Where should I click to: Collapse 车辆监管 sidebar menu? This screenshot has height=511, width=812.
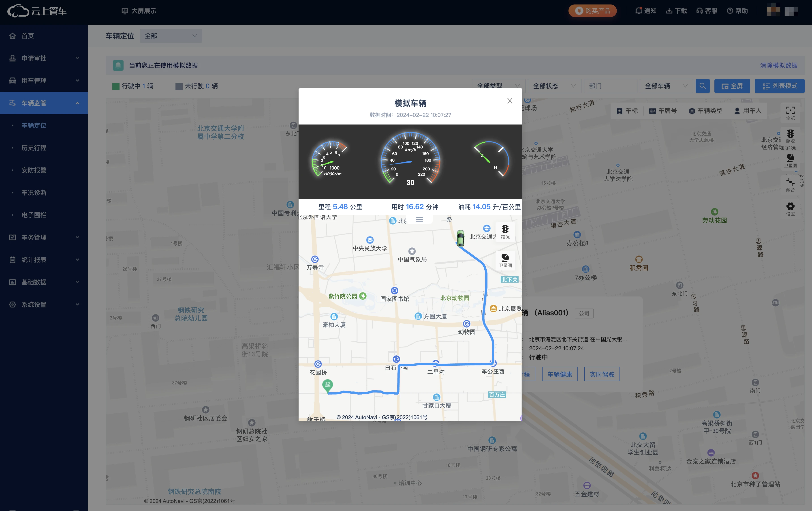coord(44,103)
